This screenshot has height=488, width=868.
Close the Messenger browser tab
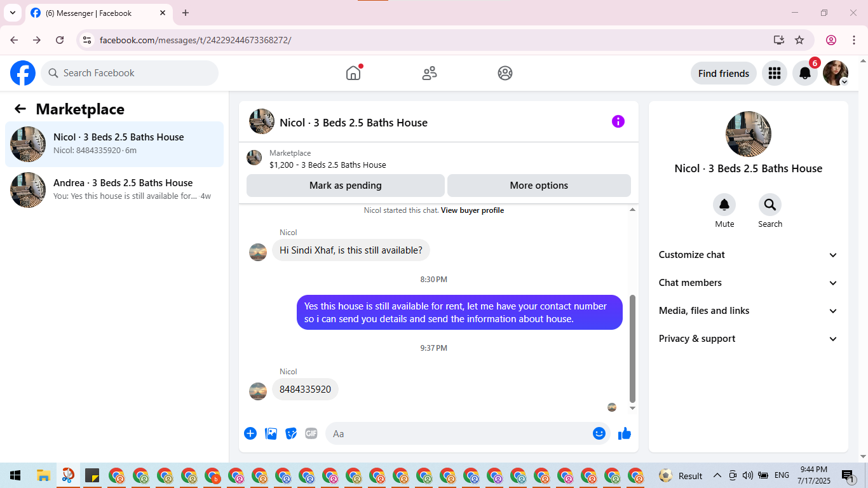163,13
